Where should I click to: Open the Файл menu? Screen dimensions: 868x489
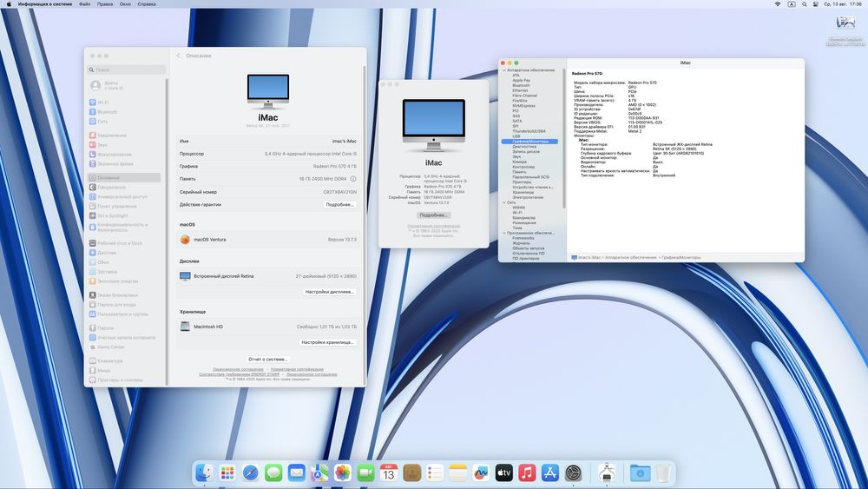click(85, 3)
